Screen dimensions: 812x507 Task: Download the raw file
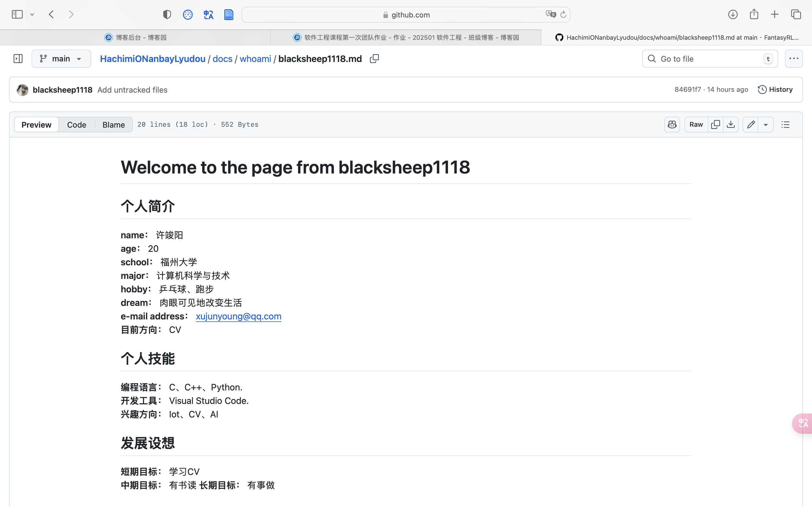click(x=731, y=124)
